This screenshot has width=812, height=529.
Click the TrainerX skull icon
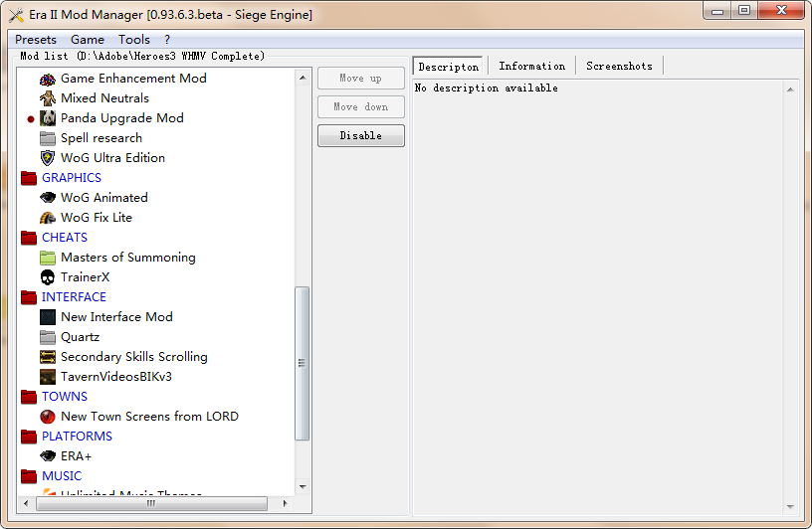click(x=48, y=277)
